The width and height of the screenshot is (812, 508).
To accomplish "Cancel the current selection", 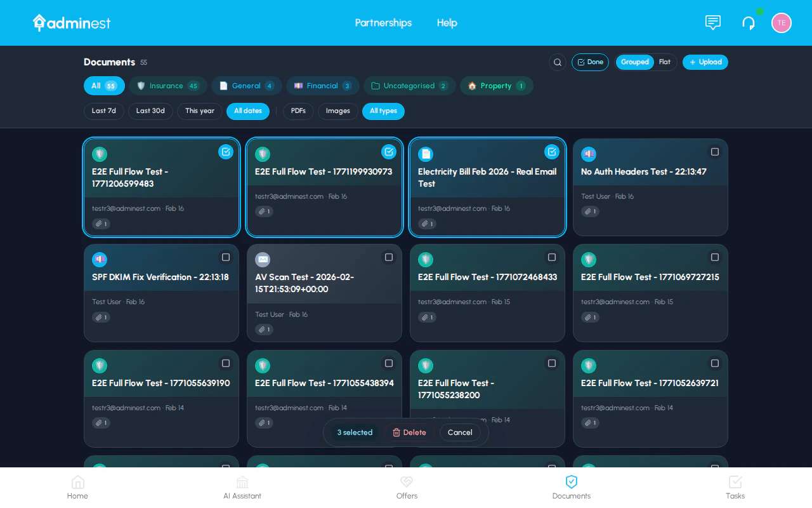I will click(x=460, y=432).
